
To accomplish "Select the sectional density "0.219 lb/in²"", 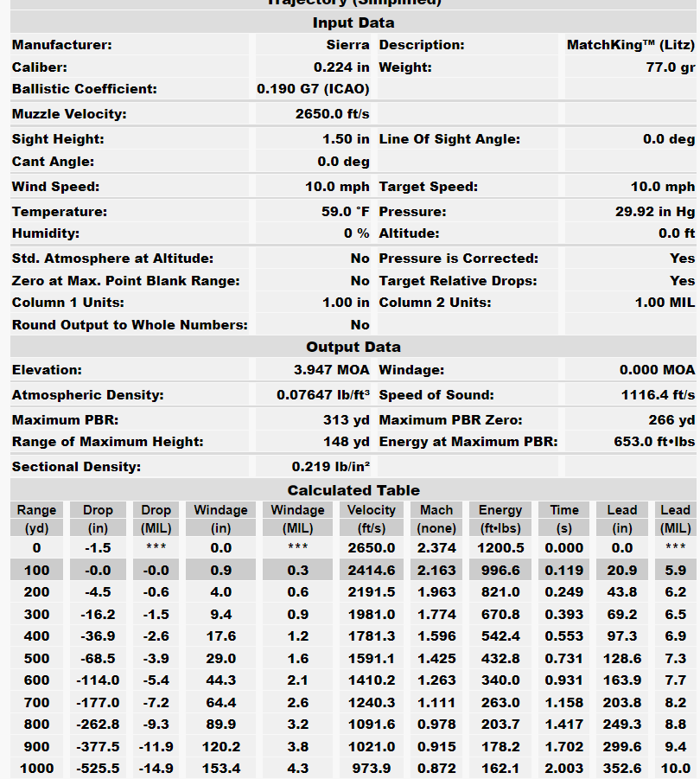I will tap(331, 467).
